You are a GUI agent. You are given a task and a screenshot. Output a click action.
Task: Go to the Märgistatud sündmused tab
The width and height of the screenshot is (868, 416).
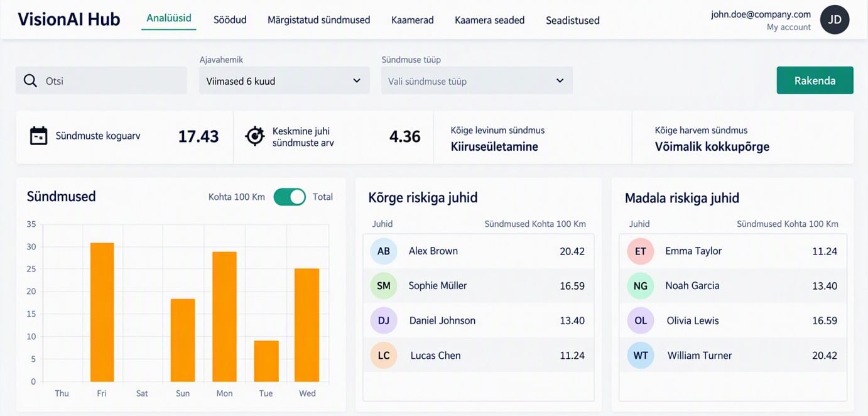[319, 20]
